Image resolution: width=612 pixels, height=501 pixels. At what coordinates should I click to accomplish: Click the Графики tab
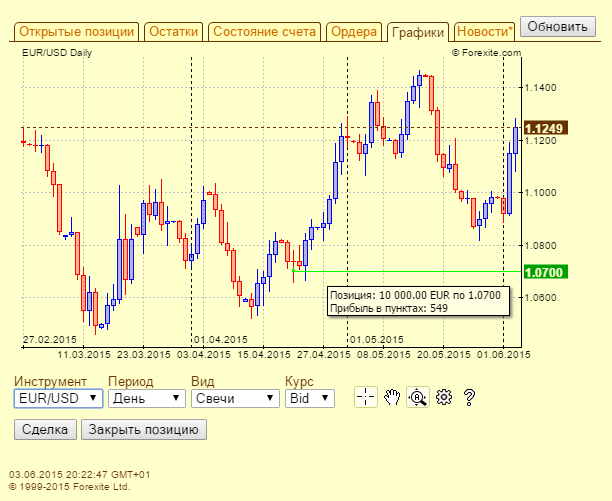point(417,32)
